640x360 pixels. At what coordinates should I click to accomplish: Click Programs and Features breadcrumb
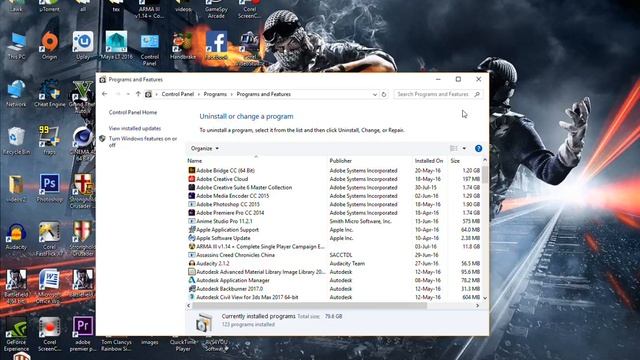click(x=264, y=94)
